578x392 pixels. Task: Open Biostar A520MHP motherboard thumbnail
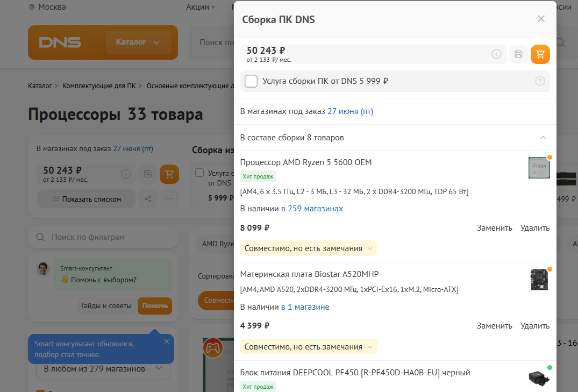click(x=539, y=280)
